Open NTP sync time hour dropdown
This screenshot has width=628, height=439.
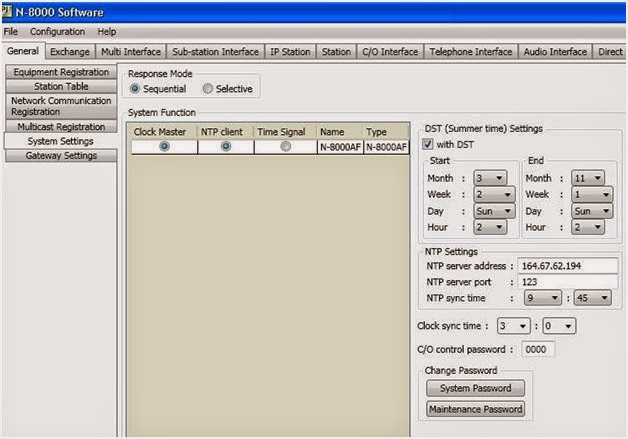543,298
